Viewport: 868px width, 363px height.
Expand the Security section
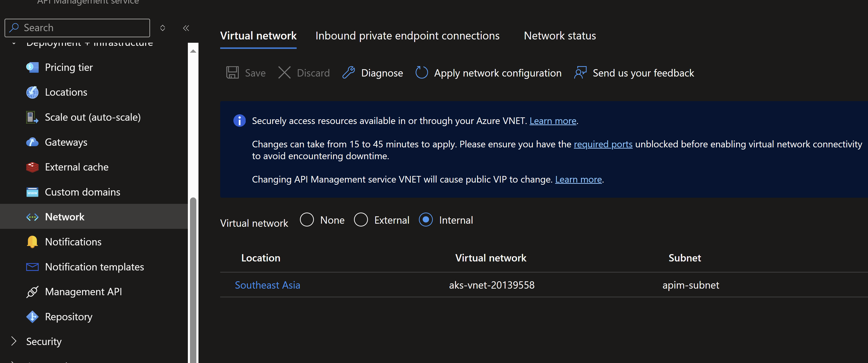44,341
